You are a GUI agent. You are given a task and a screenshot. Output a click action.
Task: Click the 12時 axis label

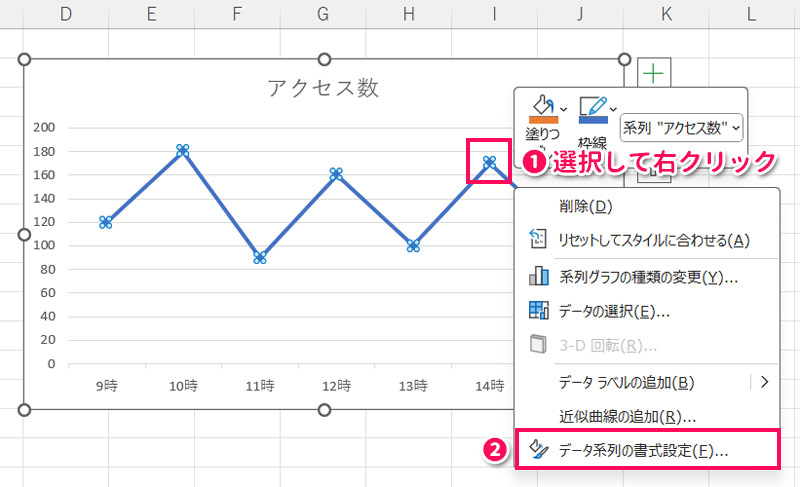pyautogui.click(x=336, y=386)
